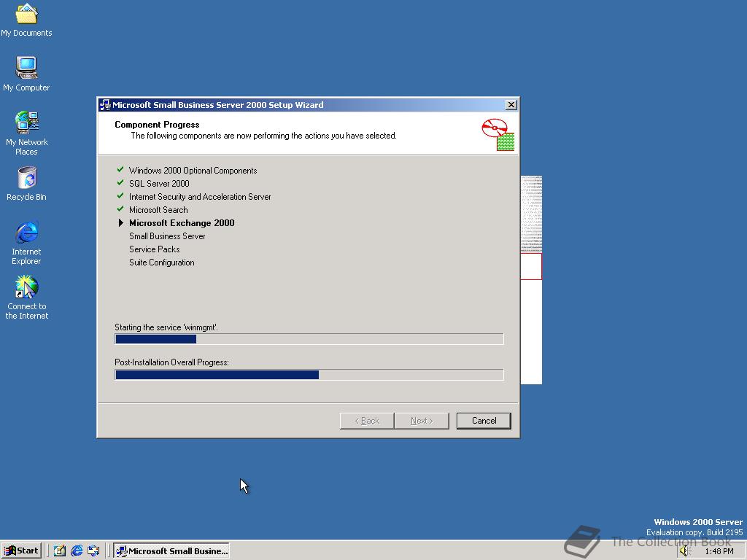
Task: Click 'Small Business Server' list entry
Action: click(x=167, y=236)
